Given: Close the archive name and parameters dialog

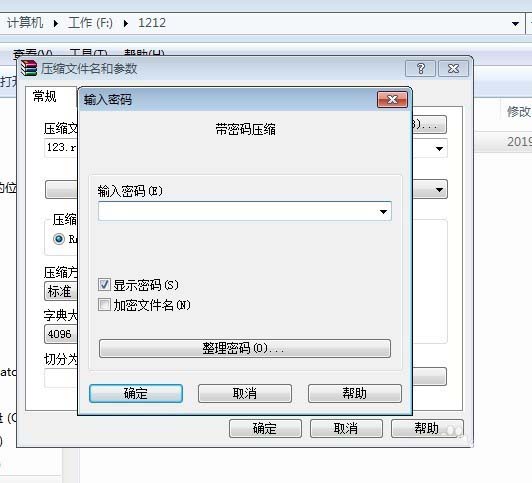Looking at the screenshot, I should point(453,69).
